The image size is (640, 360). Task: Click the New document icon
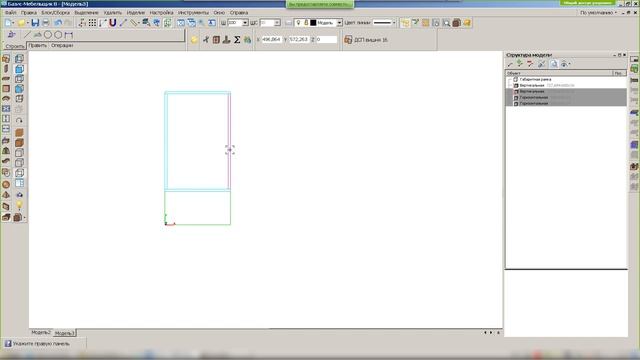(x=8, y=23)
